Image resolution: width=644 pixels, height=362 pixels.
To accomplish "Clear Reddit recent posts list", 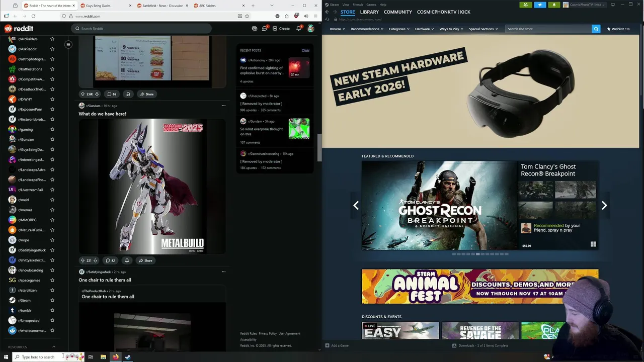I will coord(305,50).
